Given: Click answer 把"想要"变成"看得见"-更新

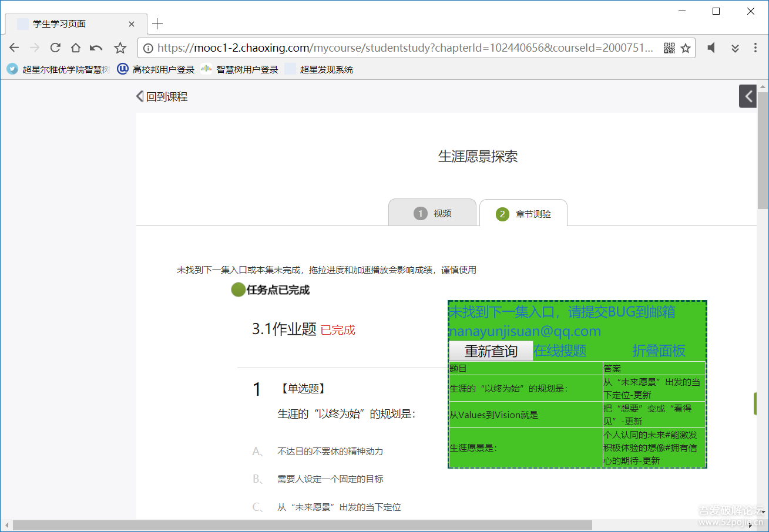Looking at the screenshot, I should 654,415.
